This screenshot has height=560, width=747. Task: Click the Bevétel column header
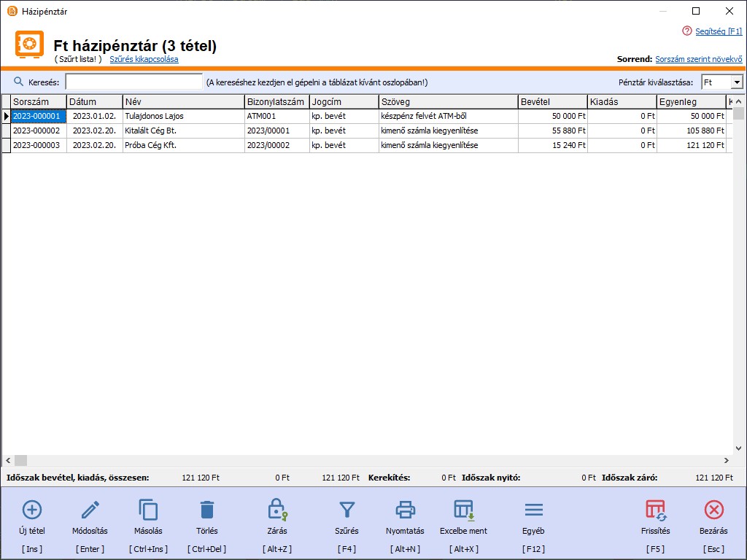click(551, 102)
